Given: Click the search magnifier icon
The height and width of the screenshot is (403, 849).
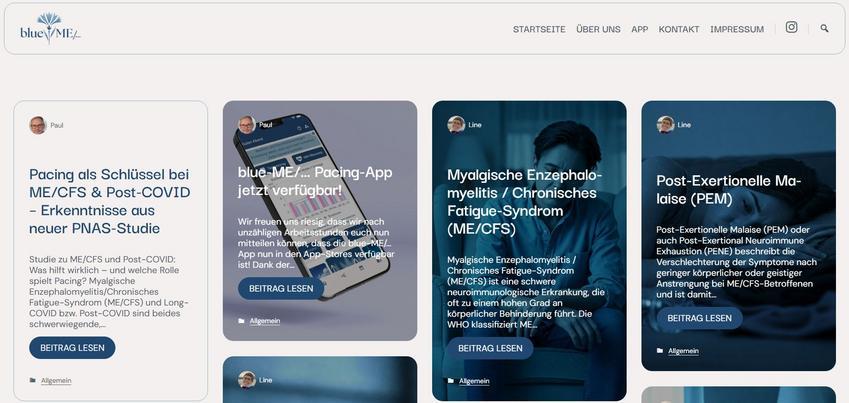Looking at the screenshot, I should pos(824,28).
